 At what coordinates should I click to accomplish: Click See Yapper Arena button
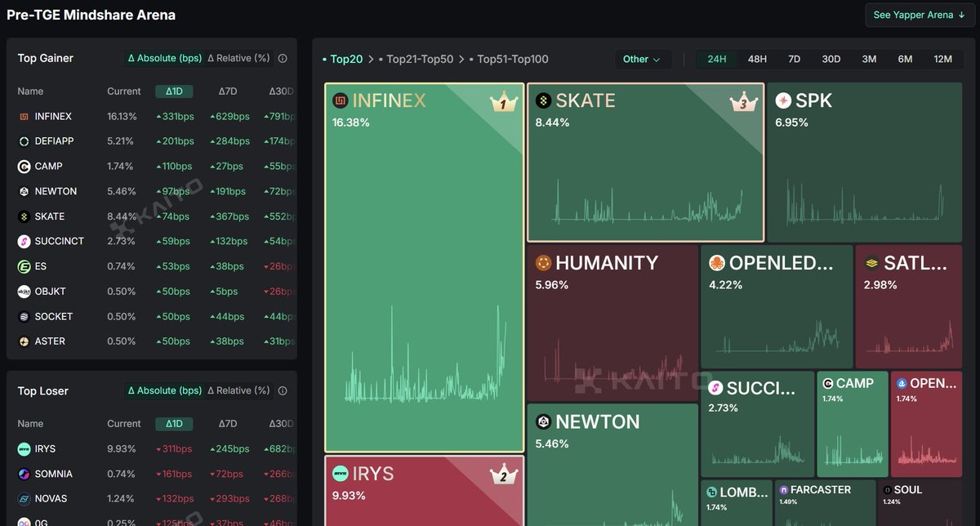coord(918,15)
